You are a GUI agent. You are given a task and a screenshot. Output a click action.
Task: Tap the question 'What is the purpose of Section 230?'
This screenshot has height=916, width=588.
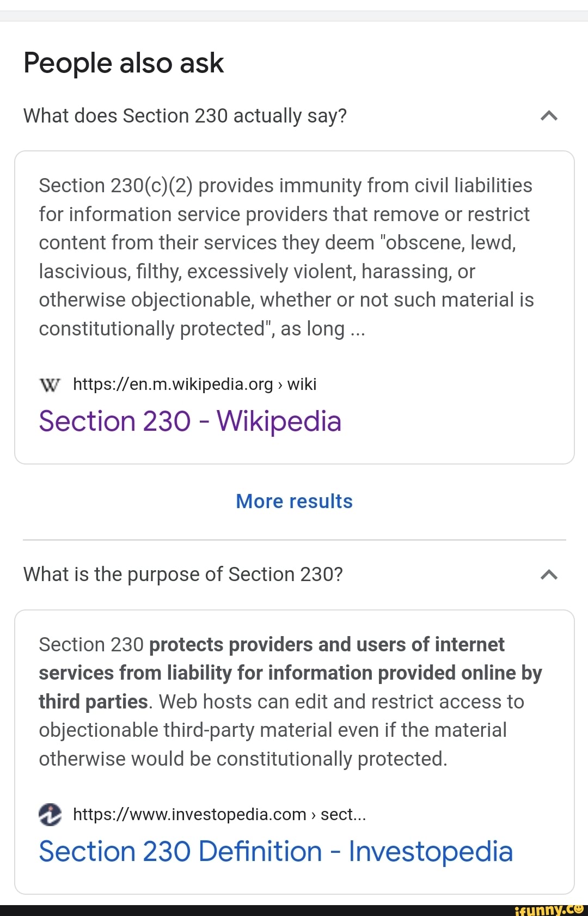(x=183, y=575)
